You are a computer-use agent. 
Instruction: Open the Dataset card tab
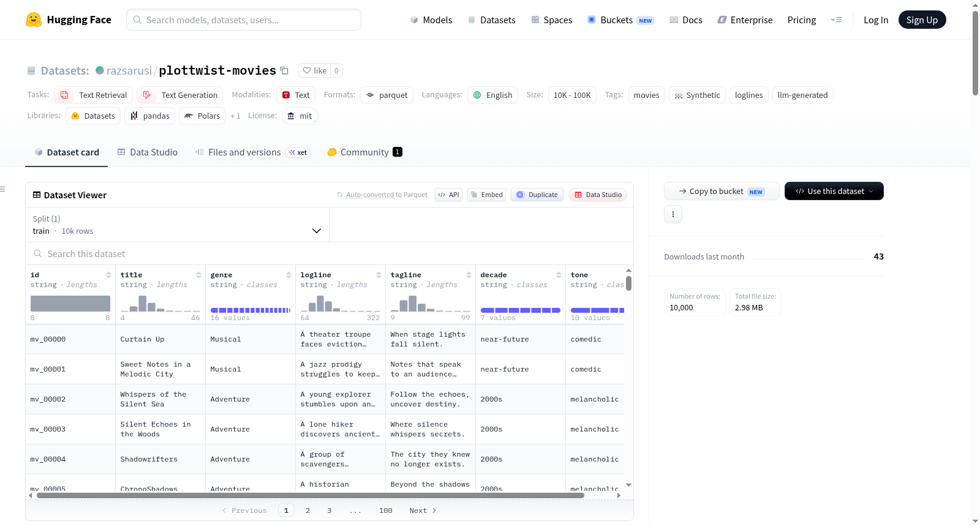[x=67, y=152]
